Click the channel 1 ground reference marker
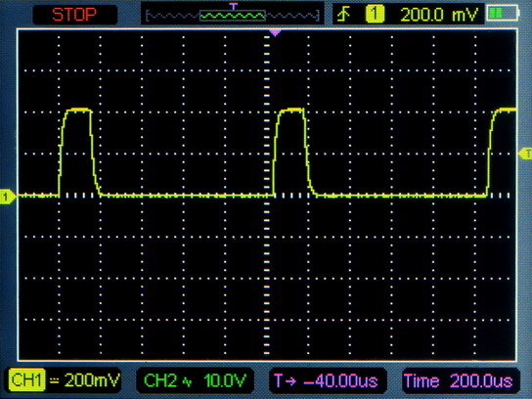532x399 pixels. click(x=8, y=197)
